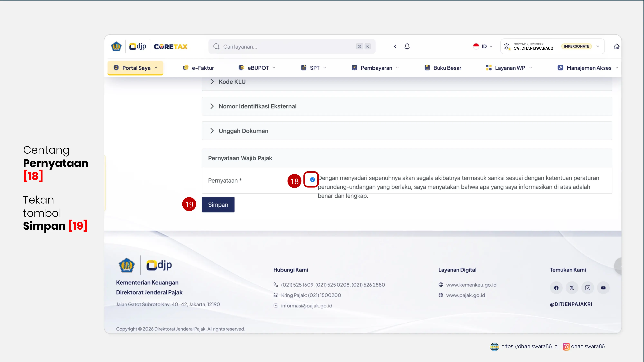Click the Cari layanan search field

point(292,46)
